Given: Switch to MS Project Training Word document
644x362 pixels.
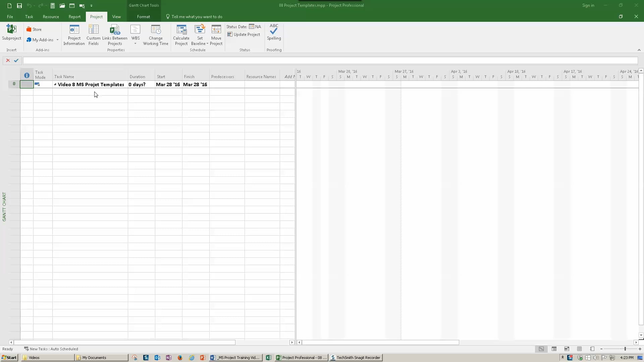Looking at the screenshot, I should click(x=236, y=358).
